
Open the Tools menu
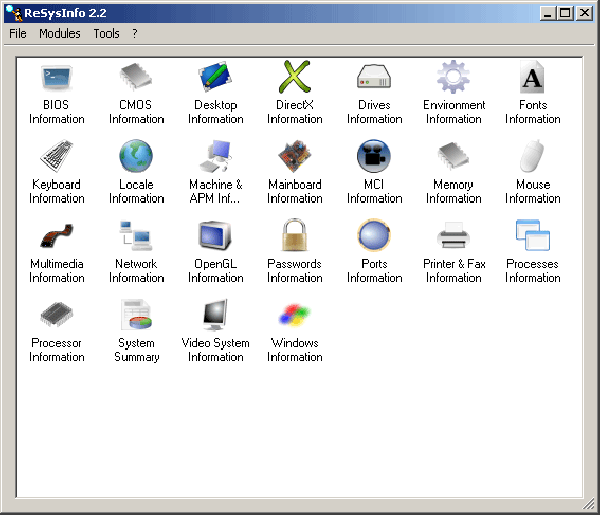click(x=106, y=33)
